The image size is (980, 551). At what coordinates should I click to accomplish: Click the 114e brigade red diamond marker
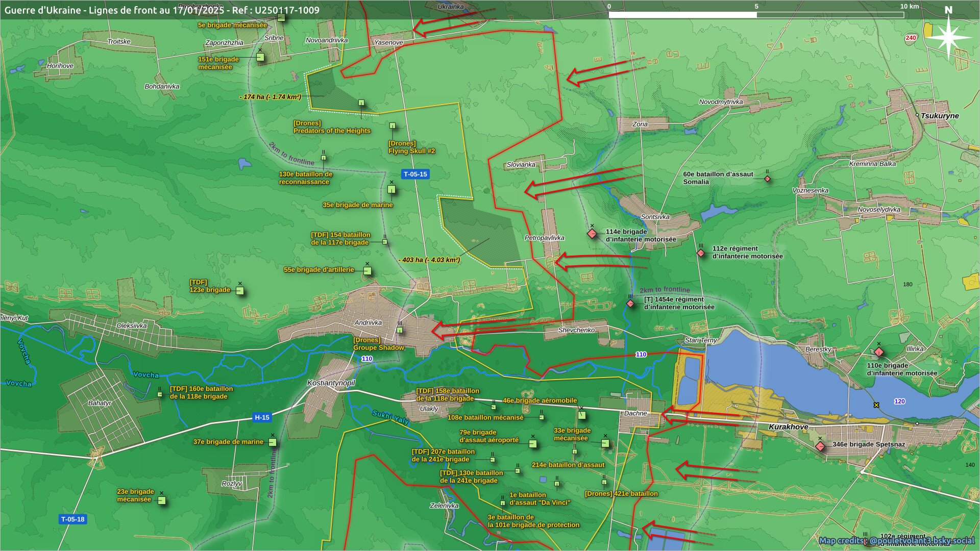pos(592,234)
